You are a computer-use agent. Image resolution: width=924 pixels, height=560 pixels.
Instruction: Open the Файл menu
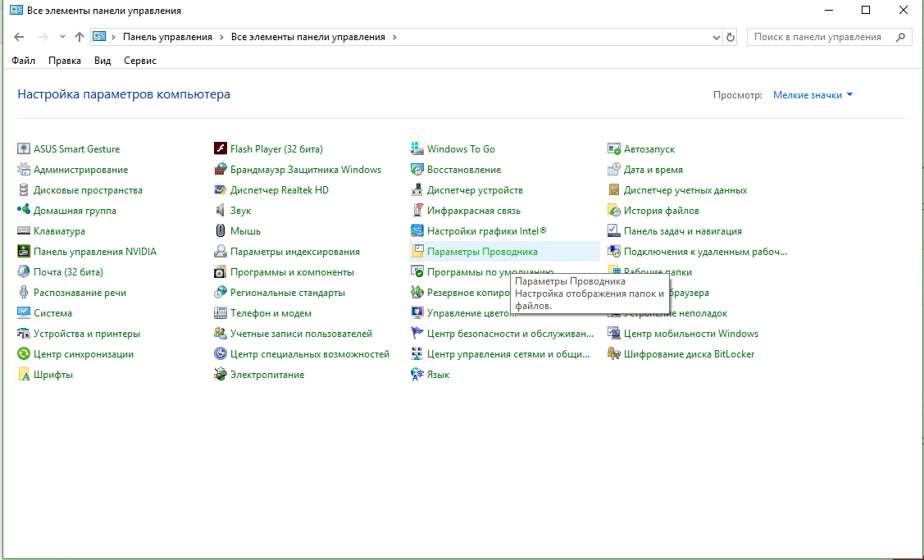pyautogui.click(x=24, y=61)
